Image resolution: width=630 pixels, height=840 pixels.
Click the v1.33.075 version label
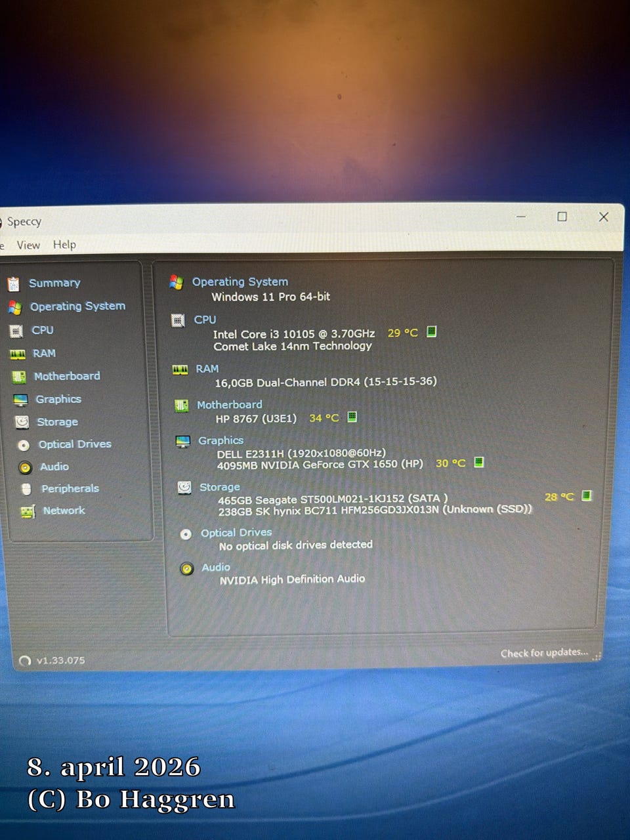[60, 661]
